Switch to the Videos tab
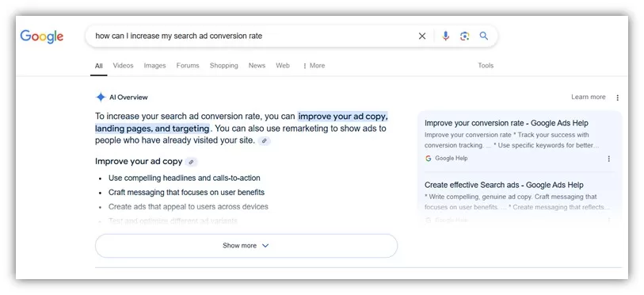The height and width of the screenshot is (295, 644). pos(124,65)
